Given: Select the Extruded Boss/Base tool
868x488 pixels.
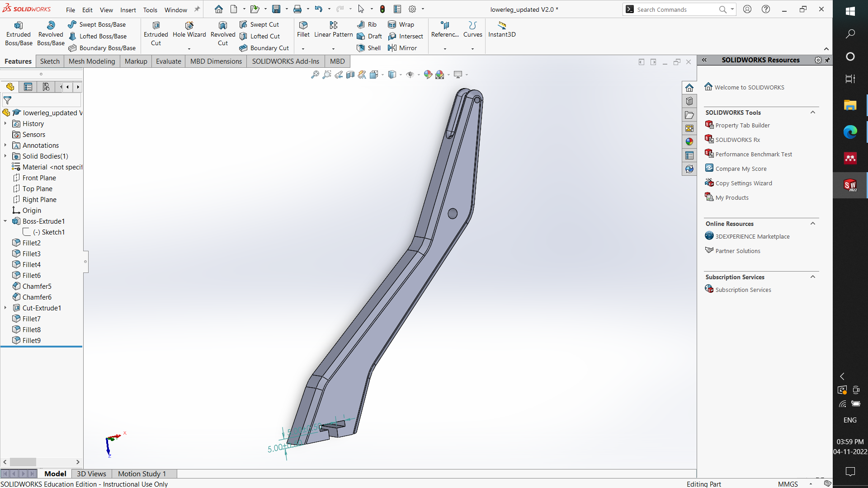Looking at the screenshot, I should pyautogui.click(x=18, y=33).
